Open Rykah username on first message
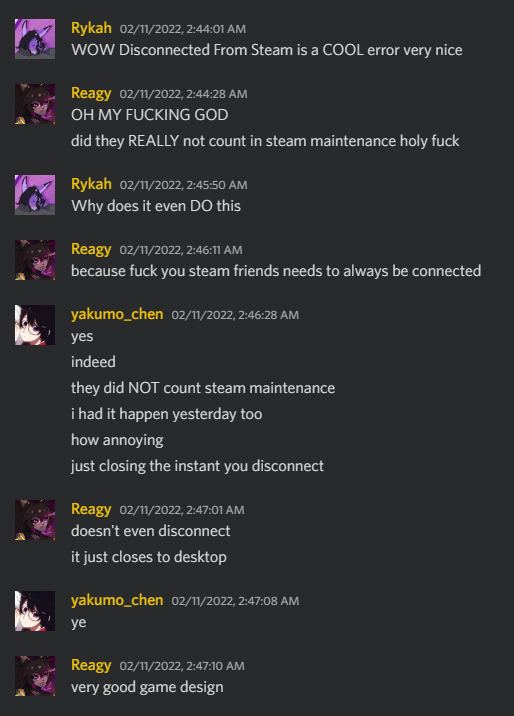The image size is (514, 716). (91, 28)
